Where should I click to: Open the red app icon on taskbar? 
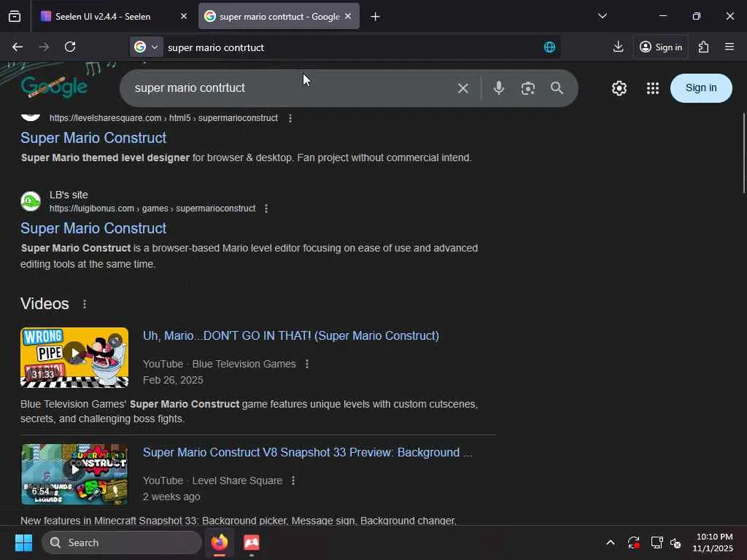coord(252,542)
